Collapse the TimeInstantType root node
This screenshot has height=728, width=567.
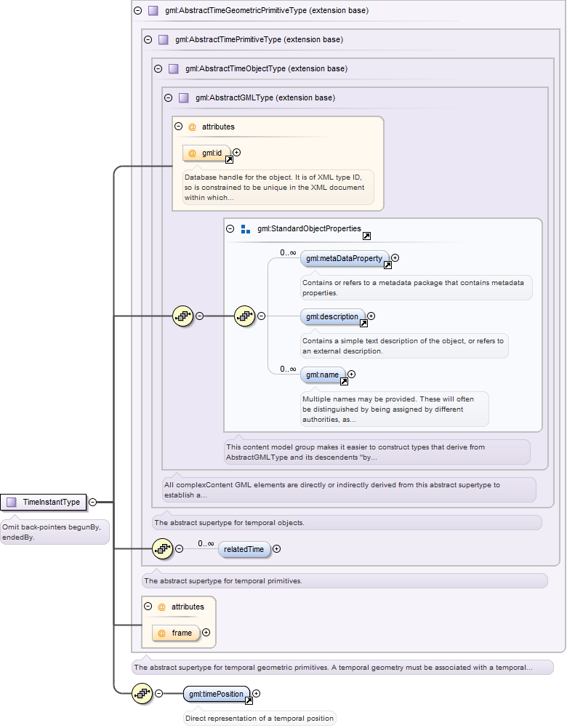[93, 502]
